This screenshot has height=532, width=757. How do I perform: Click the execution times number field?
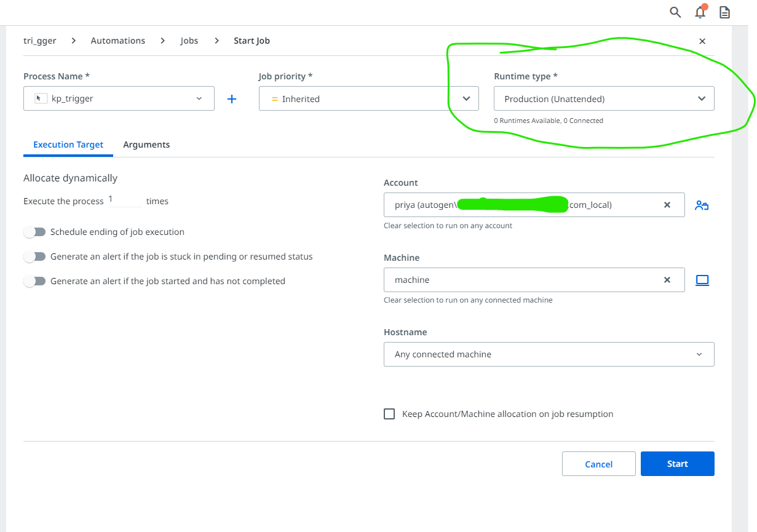[x=124, y=200]
